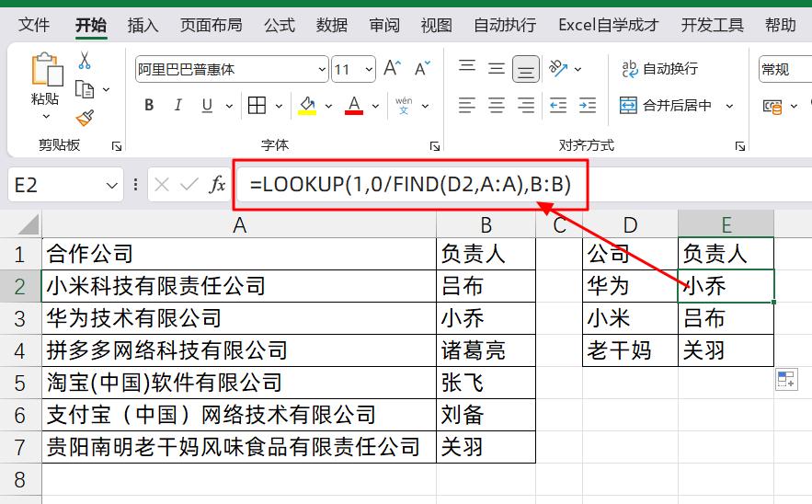Center text horizontally

pos(496,106)
